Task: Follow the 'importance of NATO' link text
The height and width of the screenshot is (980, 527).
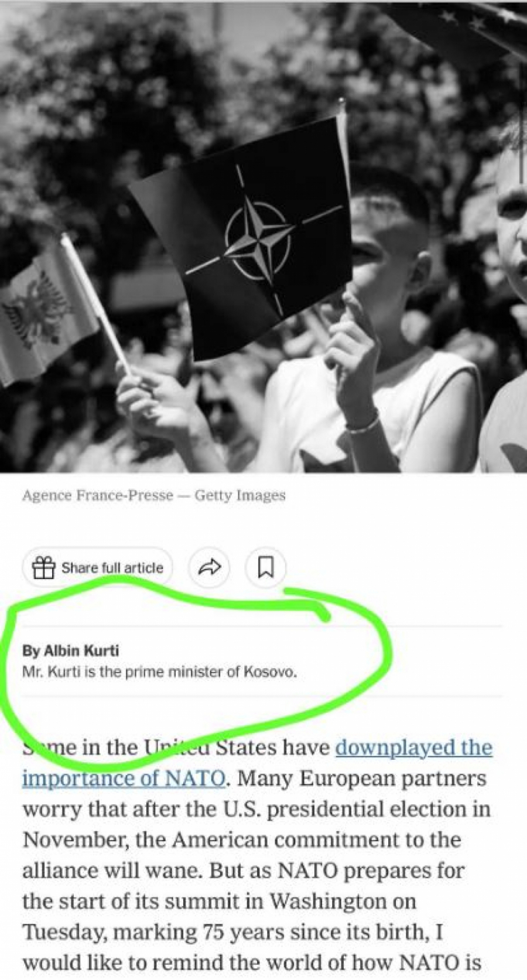Action: [124, 779]
